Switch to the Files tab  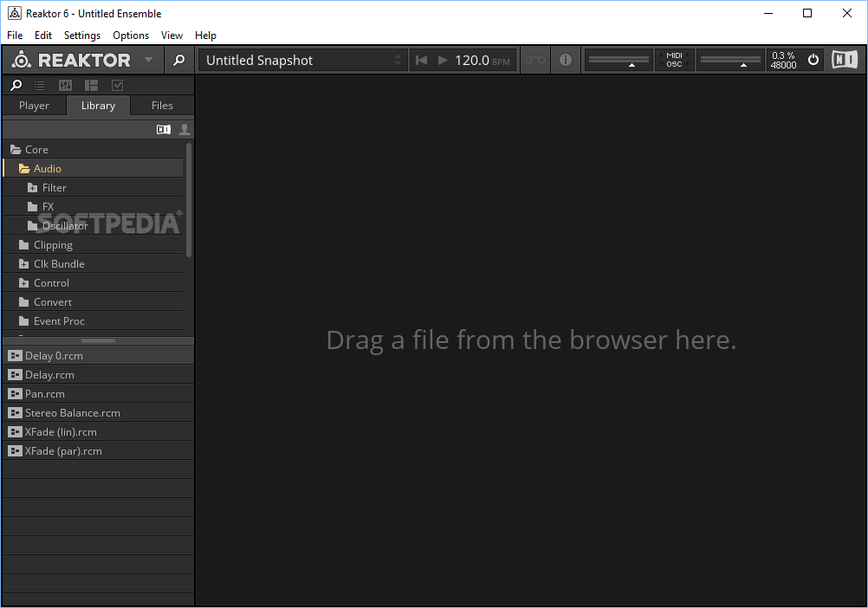pyautogui.click(x=162, y=105)
